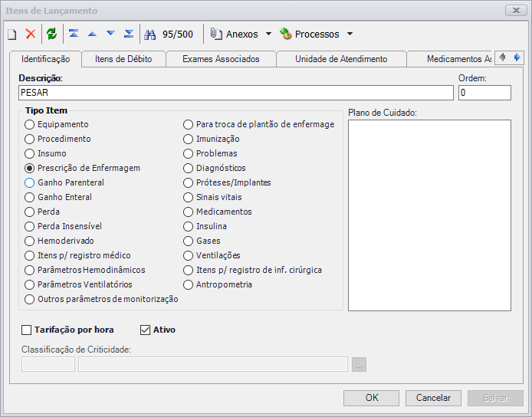
Task: Open the Unidade de Atendimento tab
Action: pyautogui.click(x=341, y=59)
